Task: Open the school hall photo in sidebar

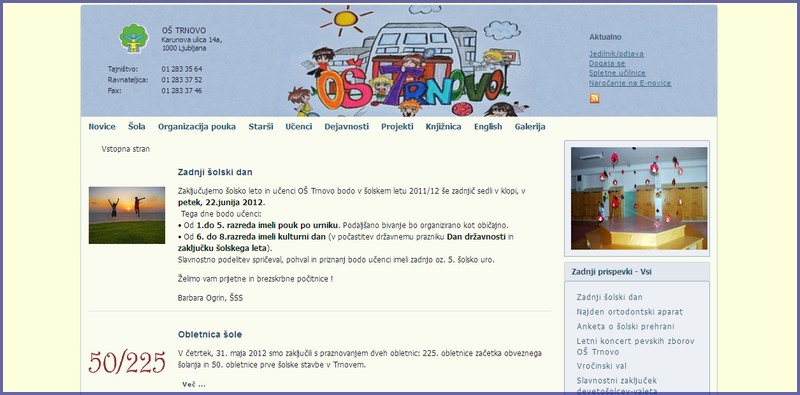Action: pyautogui.click(x=639, y=198)
